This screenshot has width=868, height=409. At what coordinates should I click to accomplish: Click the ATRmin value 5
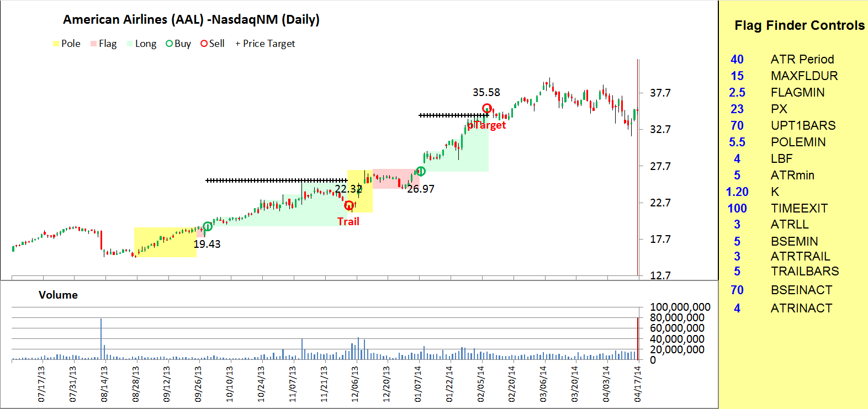[x=737, y=175]
